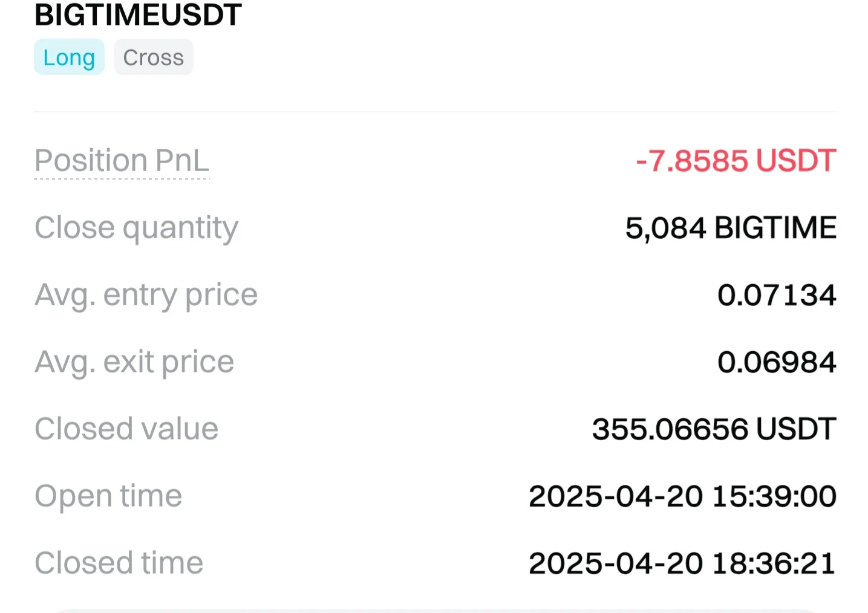Click the 355.06656 closed value amount
The image size is (868, 613).
click(x=670, y=429)
